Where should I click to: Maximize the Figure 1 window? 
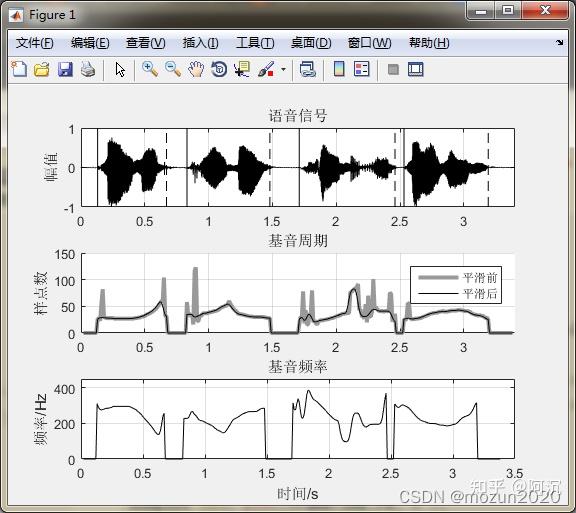pos(508,10)
